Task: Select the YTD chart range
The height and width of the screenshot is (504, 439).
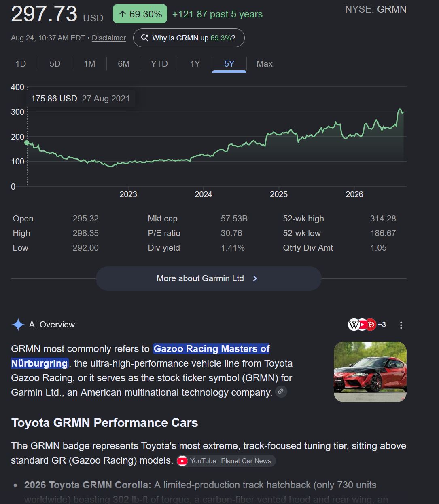Action: coord(159,64)
